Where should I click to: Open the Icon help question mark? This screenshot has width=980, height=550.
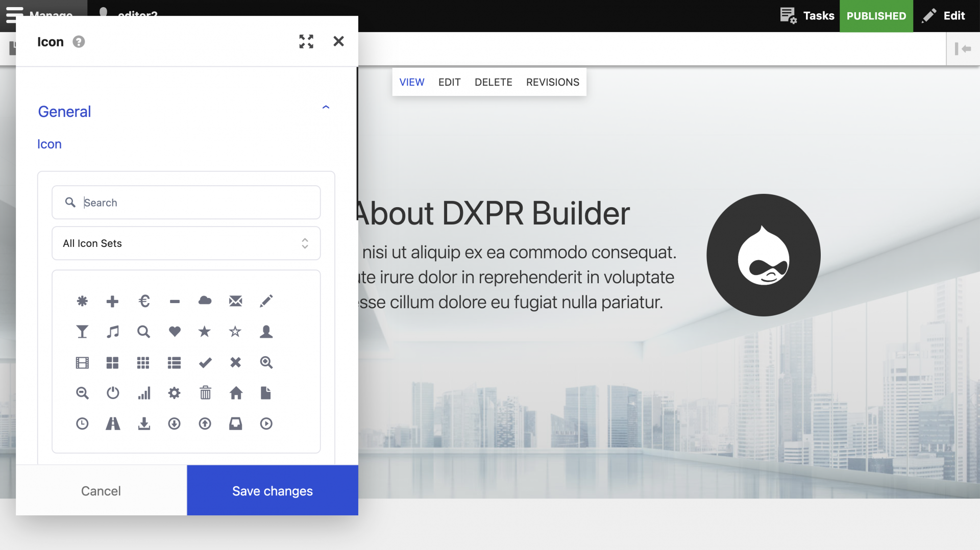[79, 42]
